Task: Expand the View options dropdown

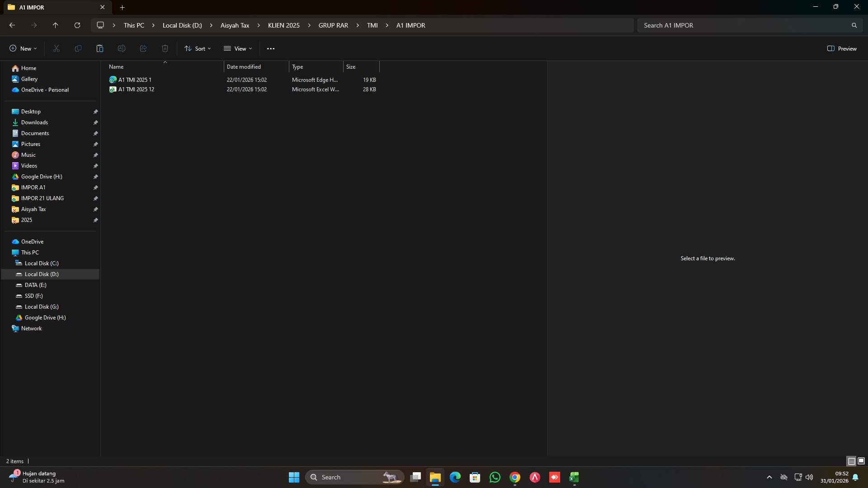Action: (238, 48)
